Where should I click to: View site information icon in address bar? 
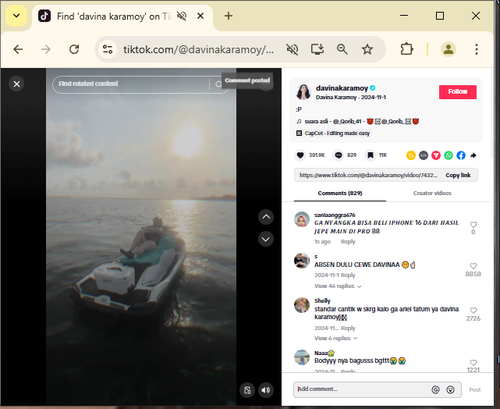tap(107, 50)
